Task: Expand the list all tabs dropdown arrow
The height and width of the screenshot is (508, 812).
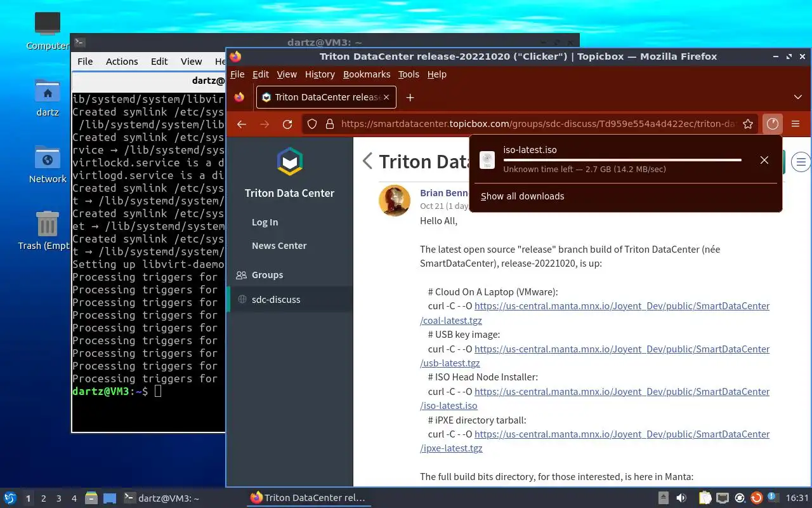Action: (798, 97)
